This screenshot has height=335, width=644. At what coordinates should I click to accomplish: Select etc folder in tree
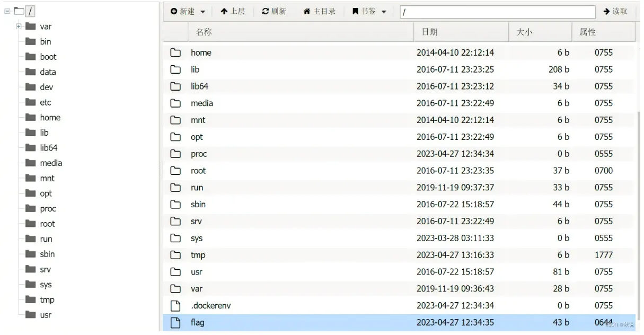46,102
